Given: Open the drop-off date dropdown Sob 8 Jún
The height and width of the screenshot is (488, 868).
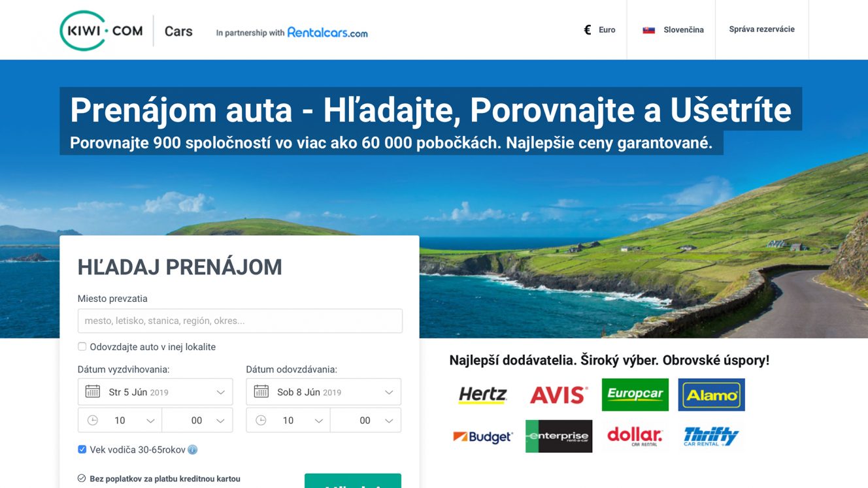Looking at the screenshot, I should (324, 392).
